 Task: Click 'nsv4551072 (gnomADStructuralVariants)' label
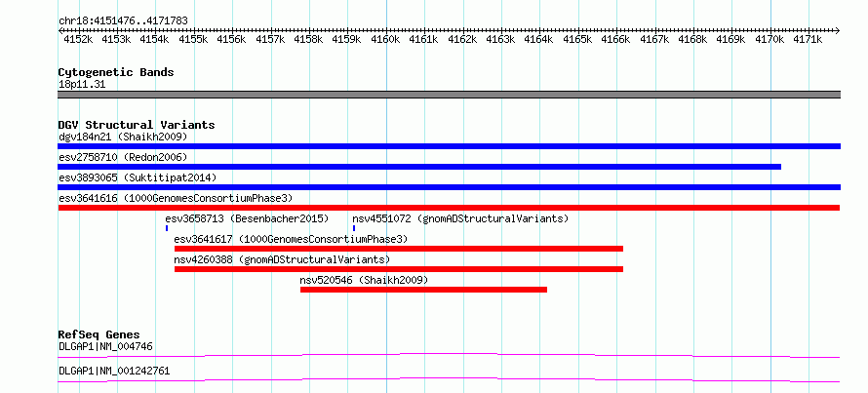tap(460, 218)
